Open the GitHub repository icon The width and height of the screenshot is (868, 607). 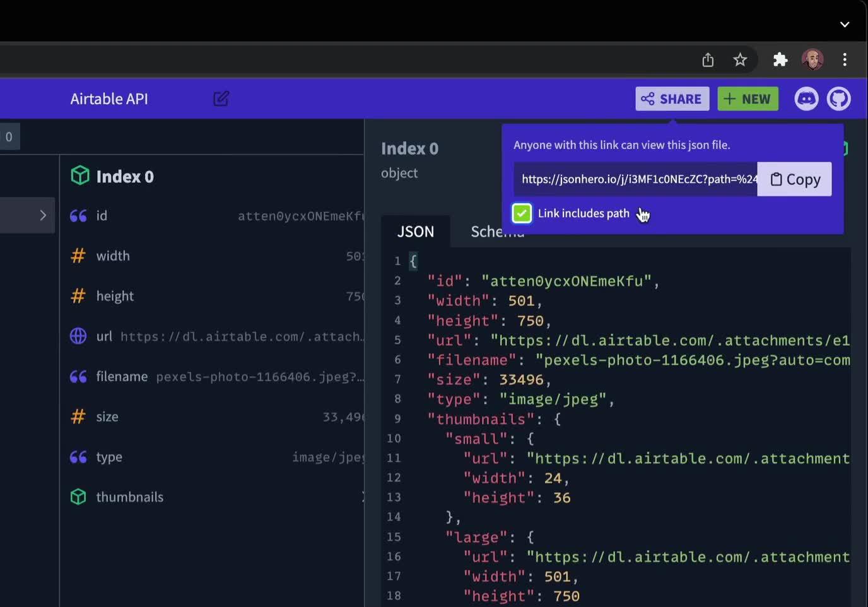click(839, 98)
